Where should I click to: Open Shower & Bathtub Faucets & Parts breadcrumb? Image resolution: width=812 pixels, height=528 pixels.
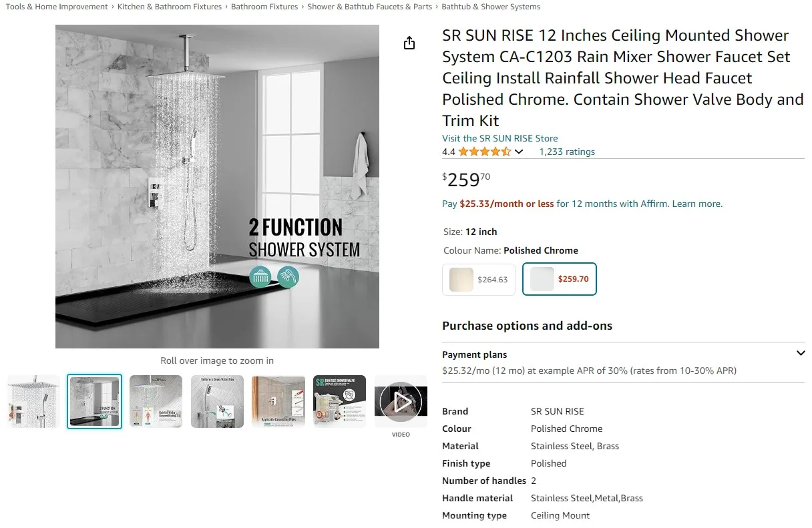(369, 7)
